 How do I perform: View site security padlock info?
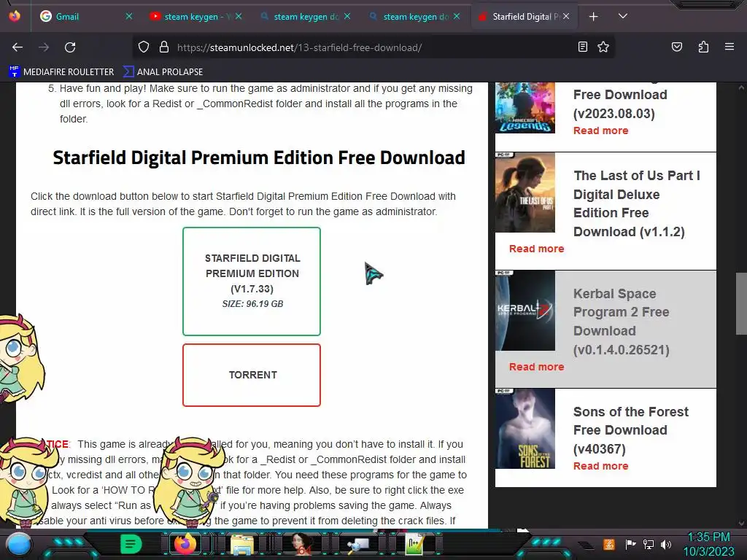[x=164, y=47]
